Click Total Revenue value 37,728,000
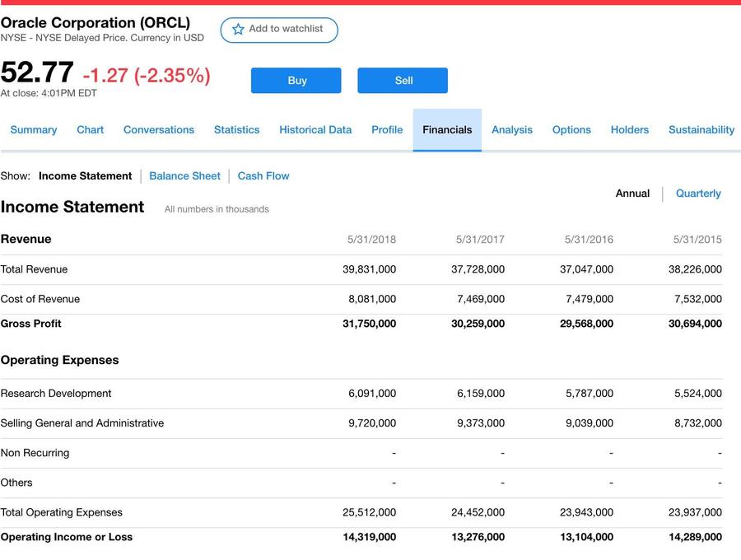741x560 pixels. point(478,269)
